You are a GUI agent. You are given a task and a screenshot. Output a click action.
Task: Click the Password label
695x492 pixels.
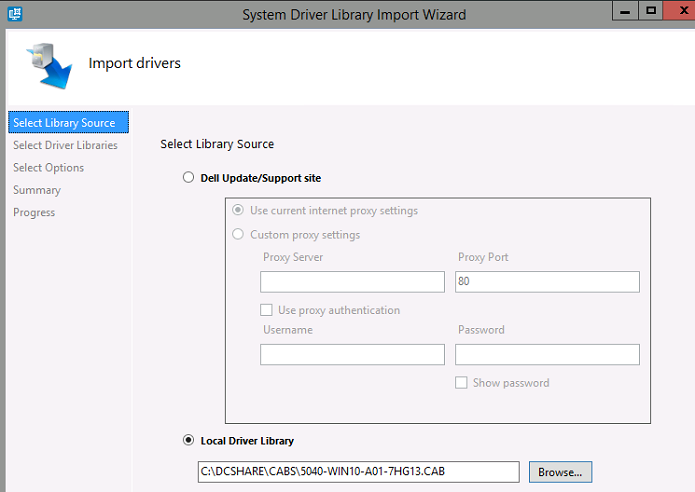click(481, 330)
